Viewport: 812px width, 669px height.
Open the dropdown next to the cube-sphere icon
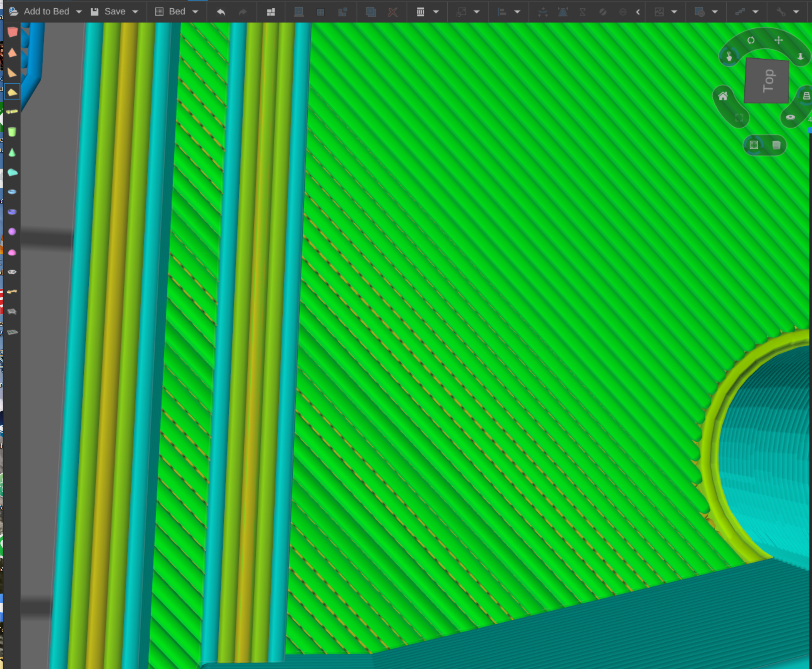715,12
